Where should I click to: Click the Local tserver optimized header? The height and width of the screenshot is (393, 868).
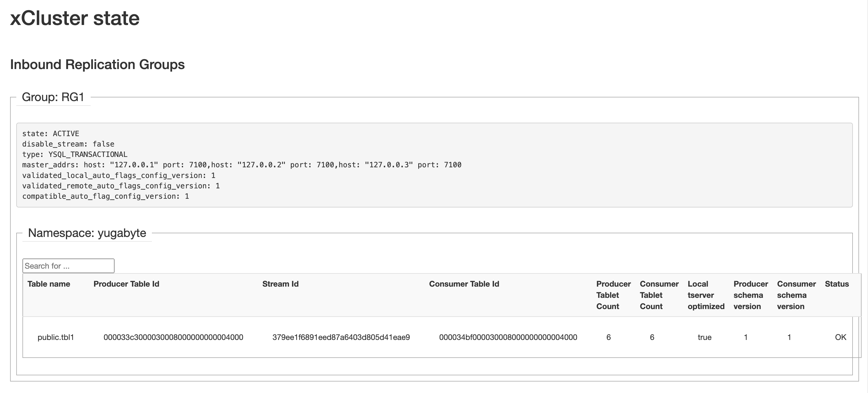pyautogui.click(x=706, y=295)
